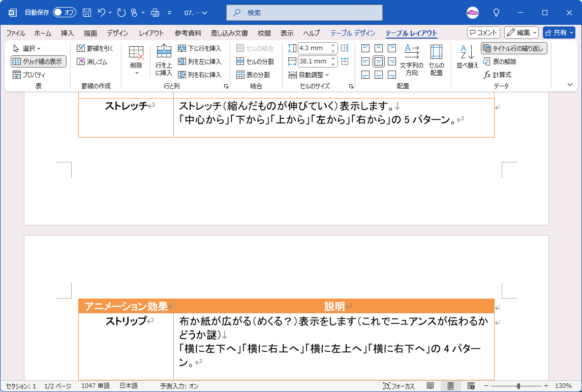Click Text Direction (文字列の方向)
This screenshot has width=582, height=392.
pos(412,60)
